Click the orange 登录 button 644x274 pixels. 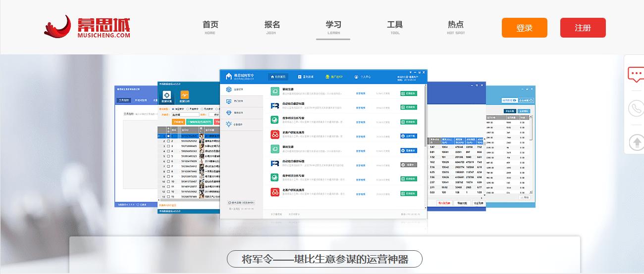point(524,28)
